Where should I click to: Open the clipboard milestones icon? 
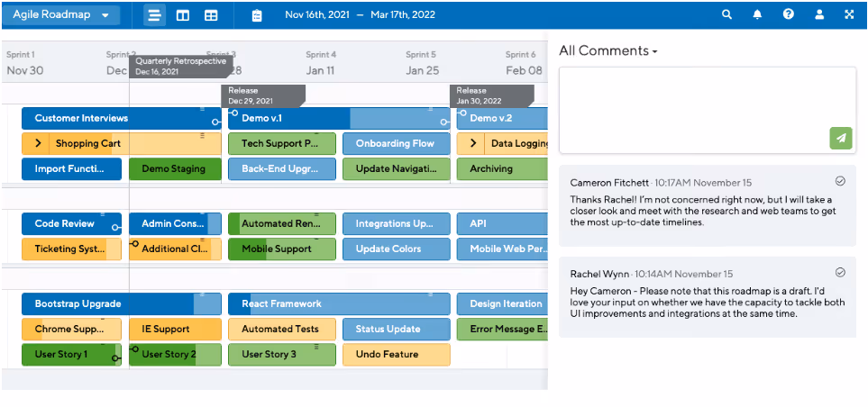[257, 15]
